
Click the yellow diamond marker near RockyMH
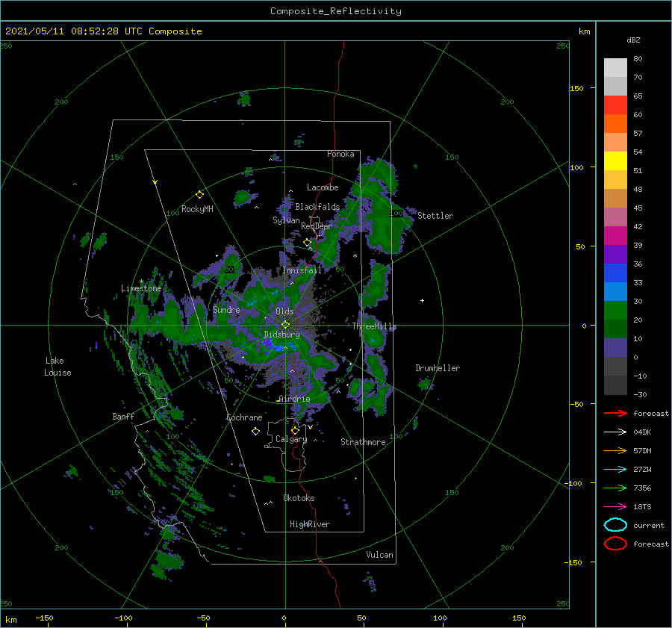(199, 195)
